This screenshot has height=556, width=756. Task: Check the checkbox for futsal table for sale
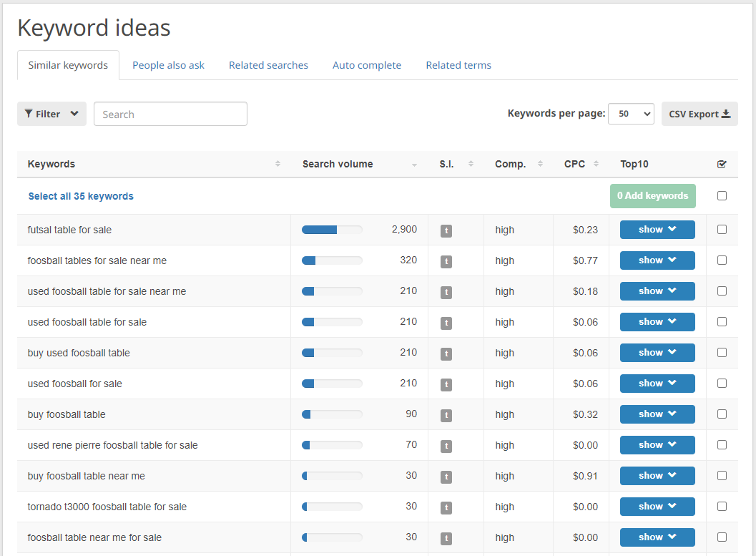tap(722, 229)
